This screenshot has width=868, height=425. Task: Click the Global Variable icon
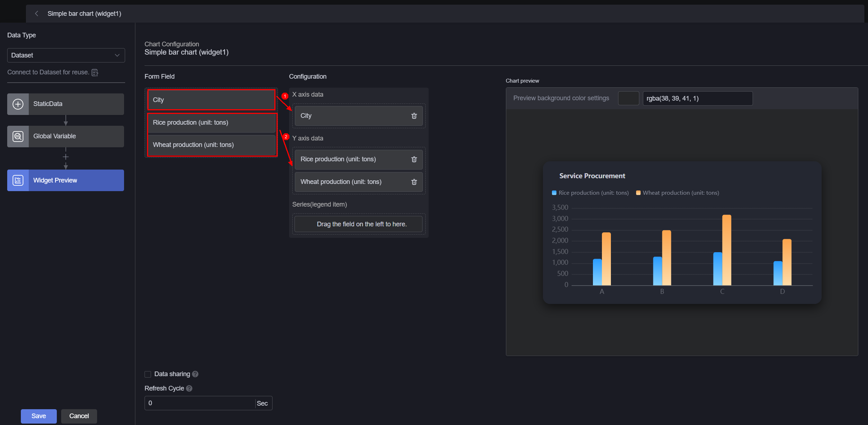click(18, 137)
